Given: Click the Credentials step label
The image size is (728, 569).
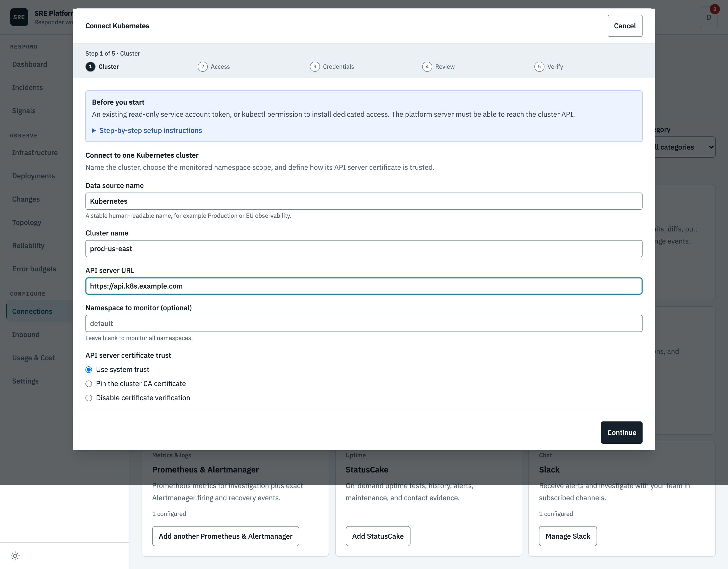Looking at the screenshot, I should coord(338,67).
